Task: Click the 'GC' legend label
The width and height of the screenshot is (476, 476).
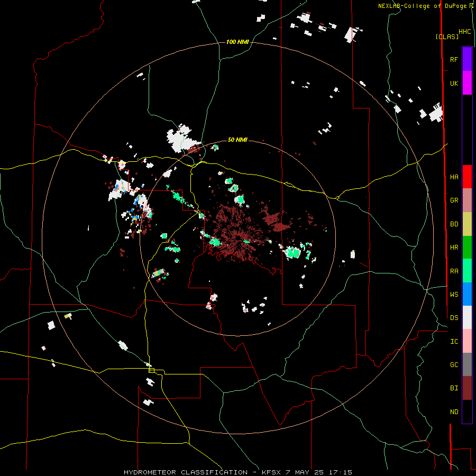Action: click(454, 365)
